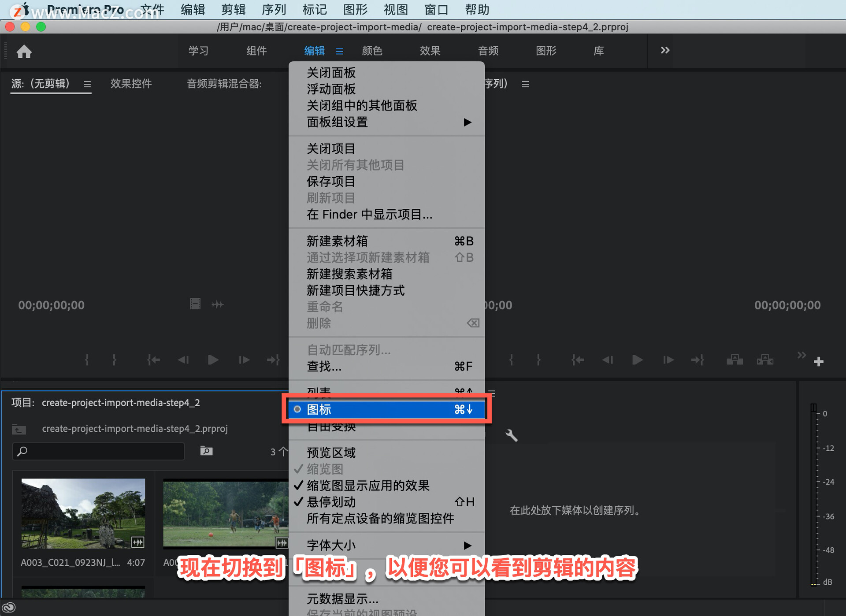Open the 序列 menu in menu bar

tap(274, 9)
